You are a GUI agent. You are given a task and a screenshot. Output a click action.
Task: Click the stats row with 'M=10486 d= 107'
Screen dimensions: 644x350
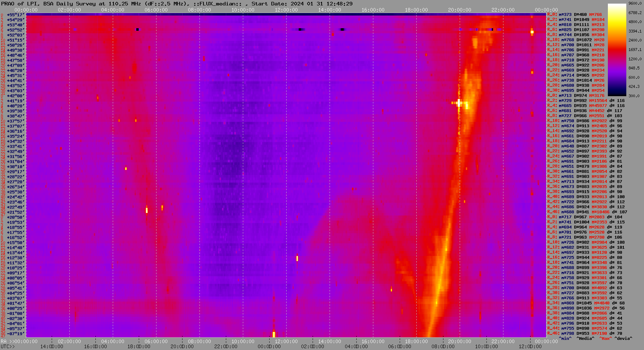[x=587, y=212]
